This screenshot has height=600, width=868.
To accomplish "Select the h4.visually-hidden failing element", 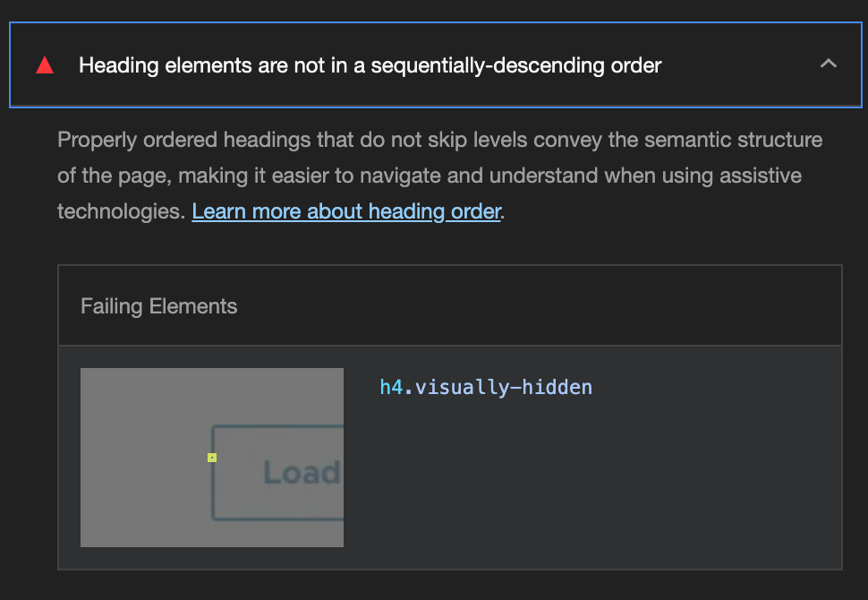I will click(486, 387).
